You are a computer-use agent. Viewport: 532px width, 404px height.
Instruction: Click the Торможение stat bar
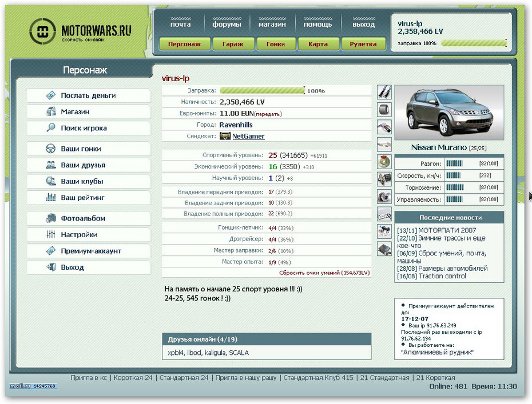455,187
